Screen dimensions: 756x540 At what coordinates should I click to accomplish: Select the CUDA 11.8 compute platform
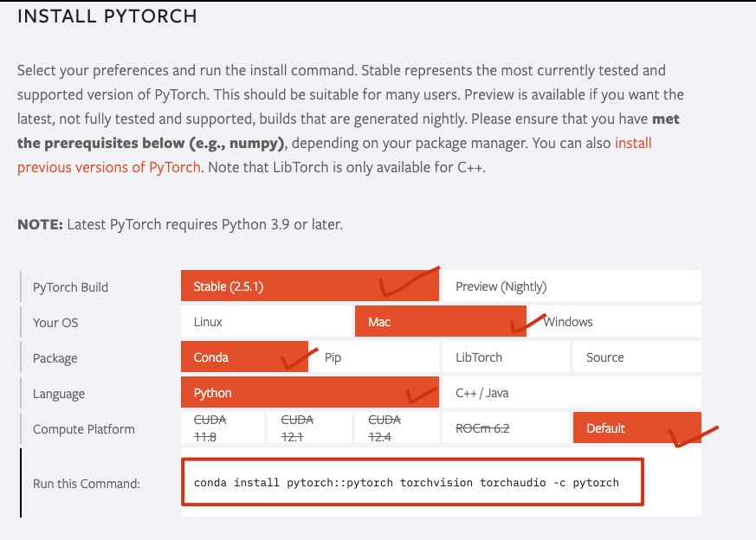pos(223,427)
